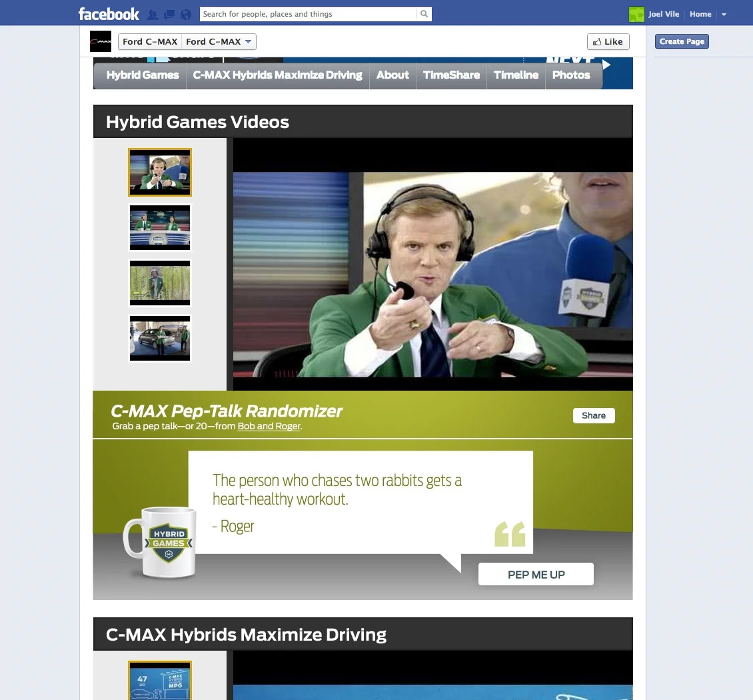Select second thumbnail with two anchors
The width and height of the screenshot is (753, 700).
coord(160,228)
